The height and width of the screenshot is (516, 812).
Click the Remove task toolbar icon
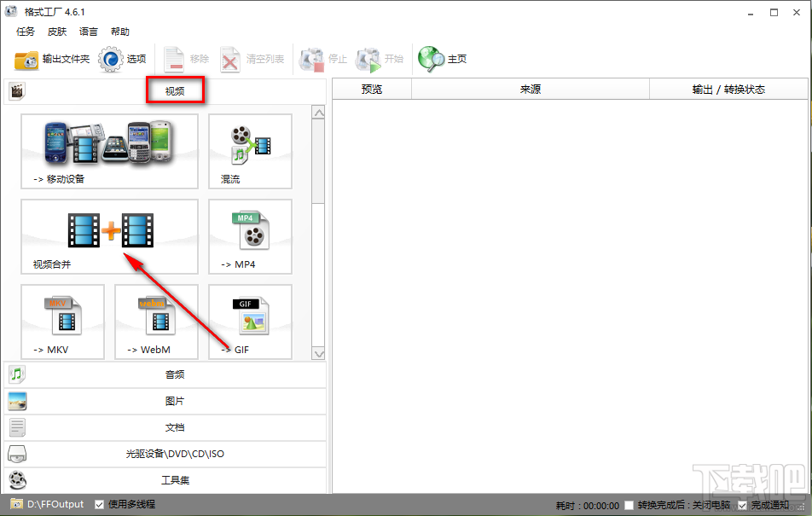[x=174, y=59]
